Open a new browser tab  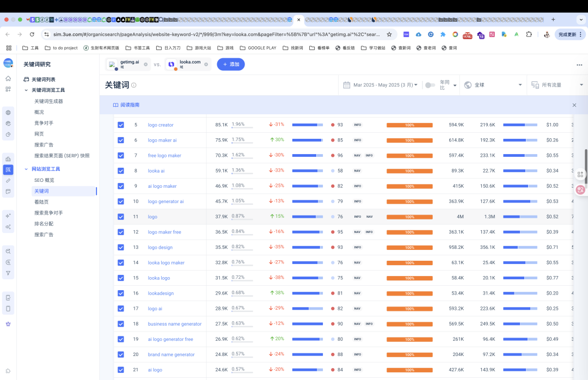(553, 20)
